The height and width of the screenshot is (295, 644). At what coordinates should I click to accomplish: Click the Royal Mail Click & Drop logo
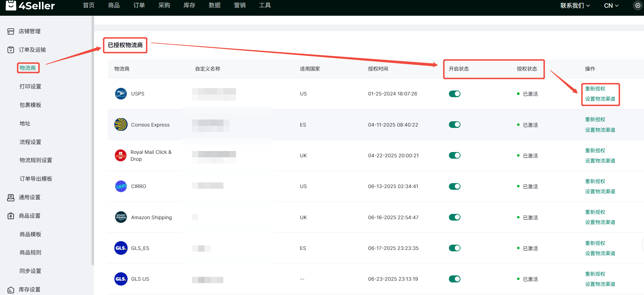[x=121, y=156]
